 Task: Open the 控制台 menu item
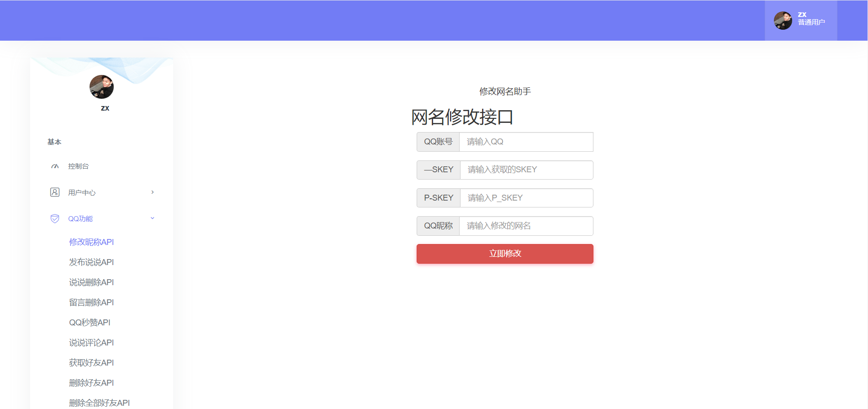tap(79, 166)
